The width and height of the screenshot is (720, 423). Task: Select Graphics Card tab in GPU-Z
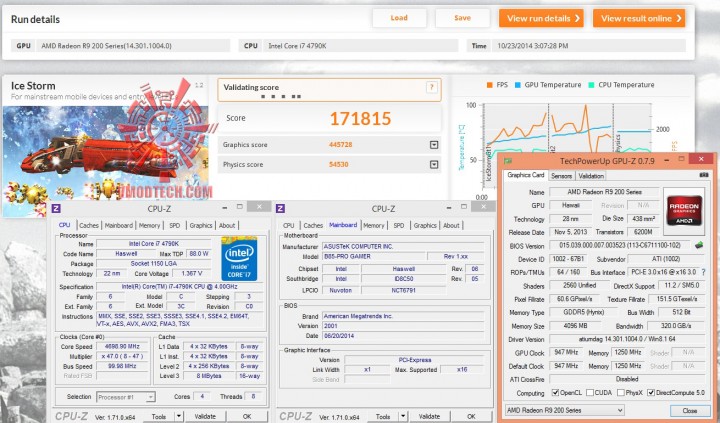tap(526, 175)
